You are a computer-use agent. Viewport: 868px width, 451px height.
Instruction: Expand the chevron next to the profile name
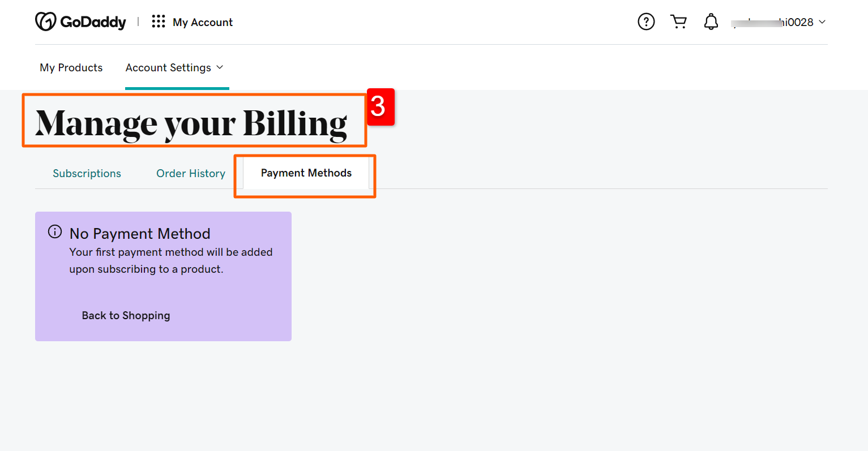822,22
